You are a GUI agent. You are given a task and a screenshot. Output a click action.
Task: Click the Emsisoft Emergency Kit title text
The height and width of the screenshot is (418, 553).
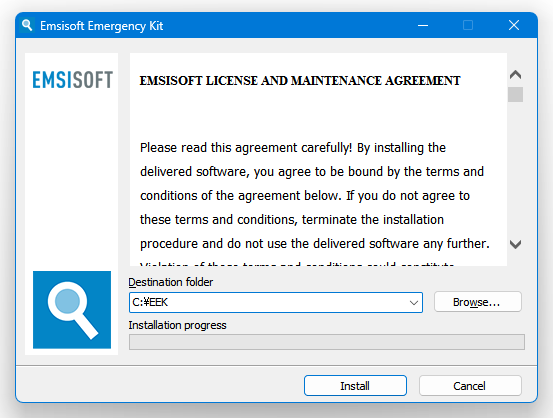click(102, 26)
